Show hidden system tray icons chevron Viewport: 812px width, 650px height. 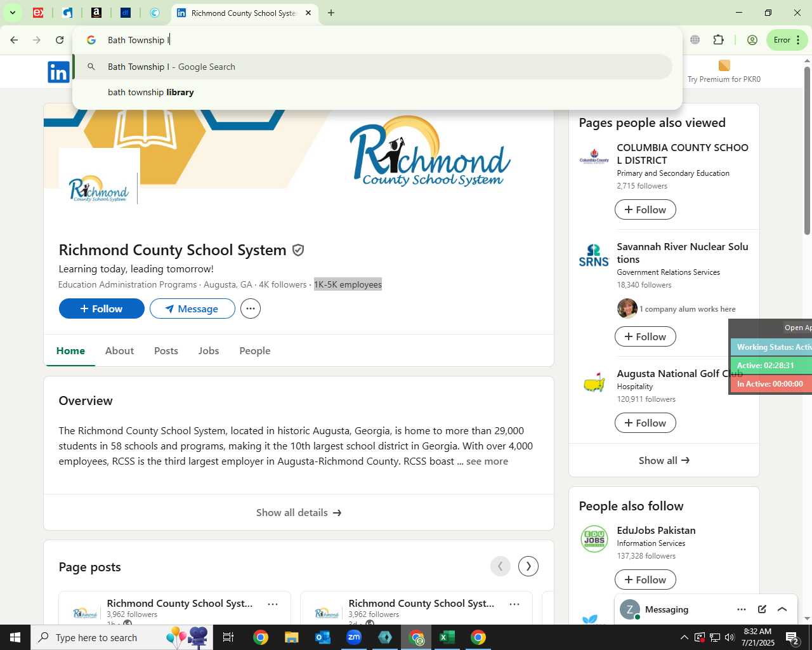tap(684, 637)
